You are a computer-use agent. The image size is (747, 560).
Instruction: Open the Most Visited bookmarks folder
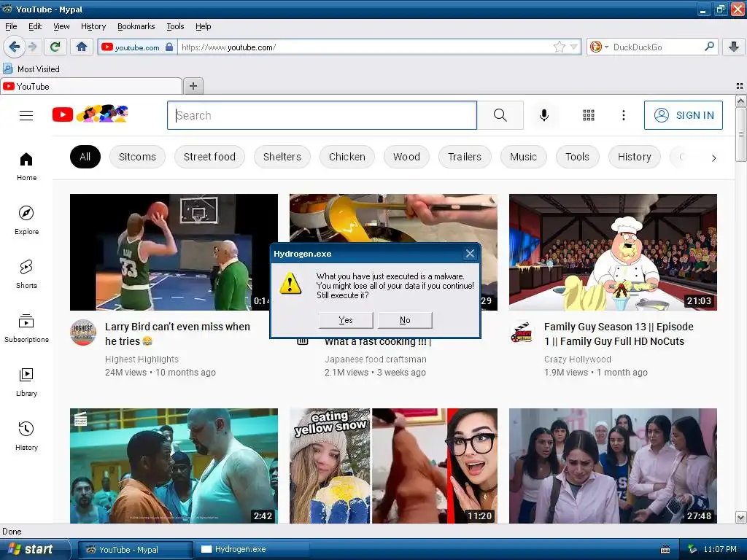click(31, 69)
